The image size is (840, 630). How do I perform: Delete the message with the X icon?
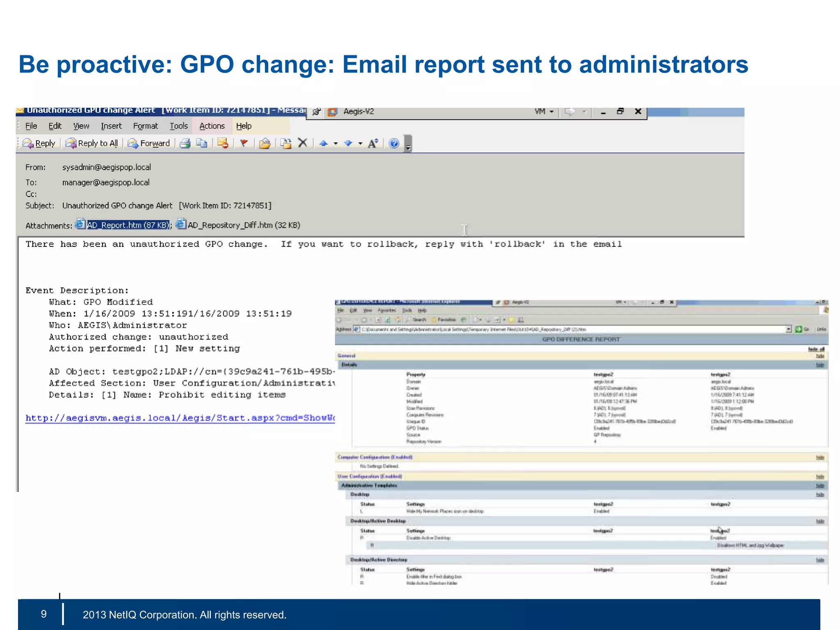(303, 143)
